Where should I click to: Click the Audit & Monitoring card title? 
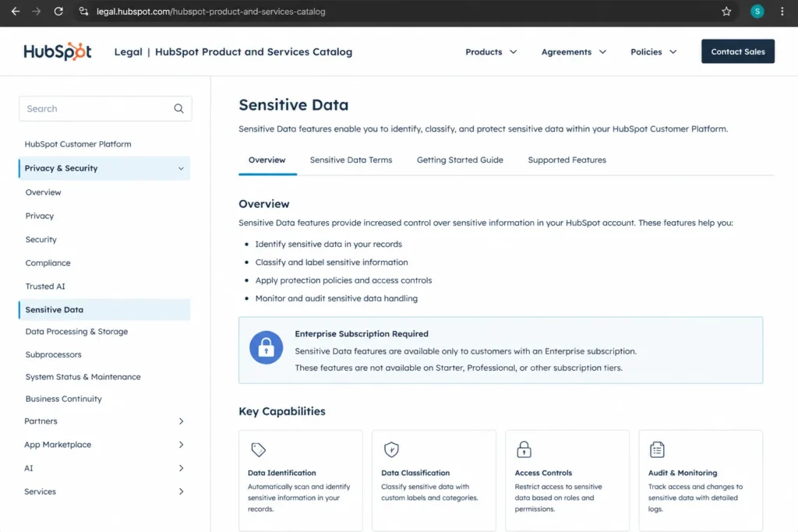tap(683, 473)
